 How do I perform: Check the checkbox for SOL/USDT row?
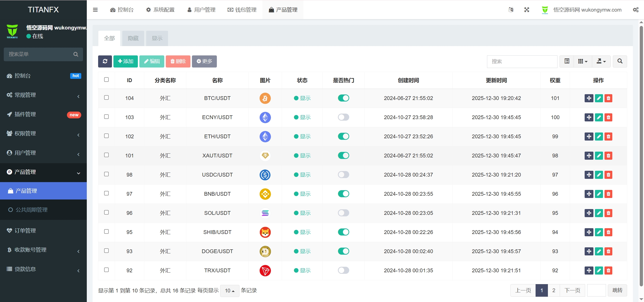(106, 212)
